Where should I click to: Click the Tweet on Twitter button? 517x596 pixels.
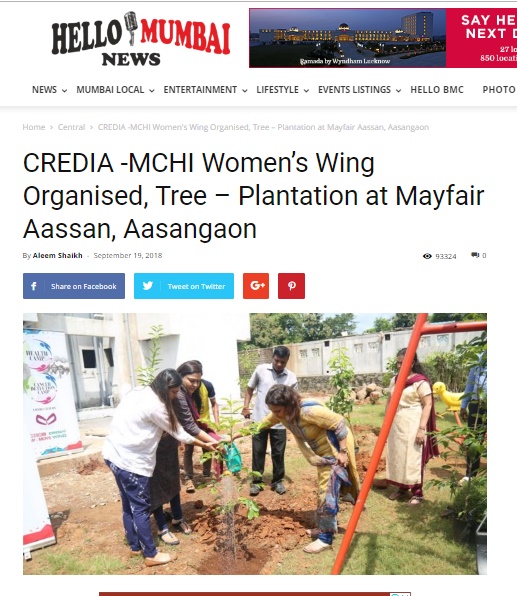point(184,286)
